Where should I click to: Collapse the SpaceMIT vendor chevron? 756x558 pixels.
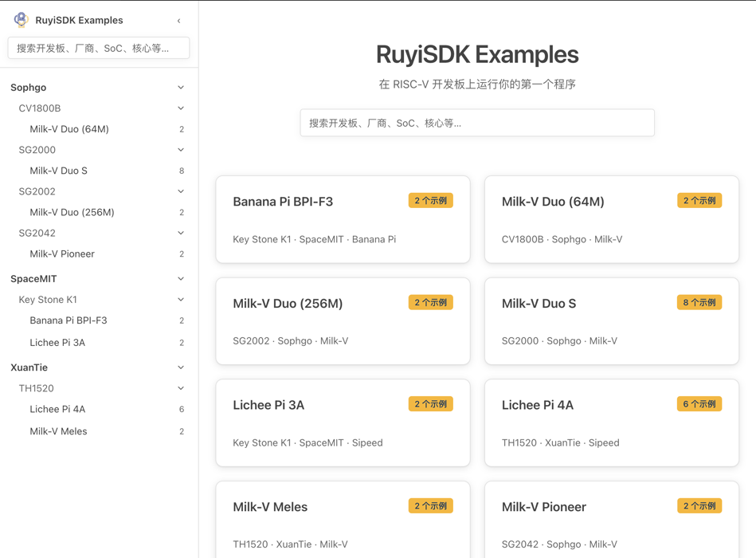point(181,279)
